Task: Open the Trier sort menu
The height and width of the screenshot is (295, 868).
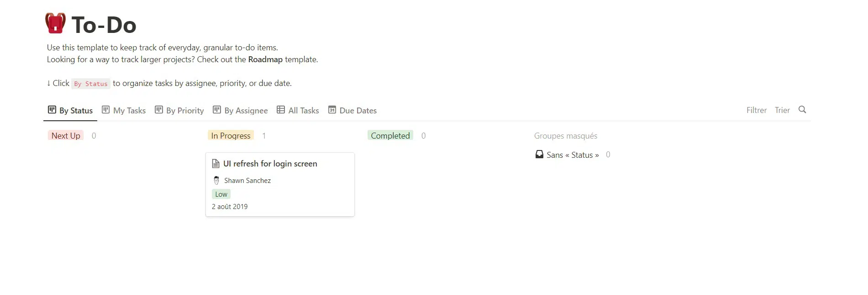Action: tap(782, 110)
